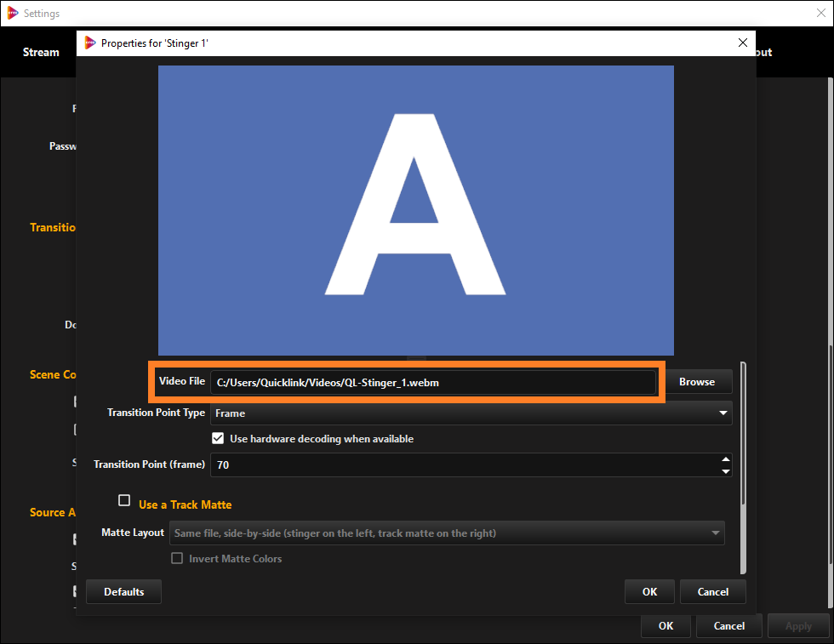Click the app icon in Settings title bar
The width and height of the screenshot is (834, 644).
tap(12, 14)
